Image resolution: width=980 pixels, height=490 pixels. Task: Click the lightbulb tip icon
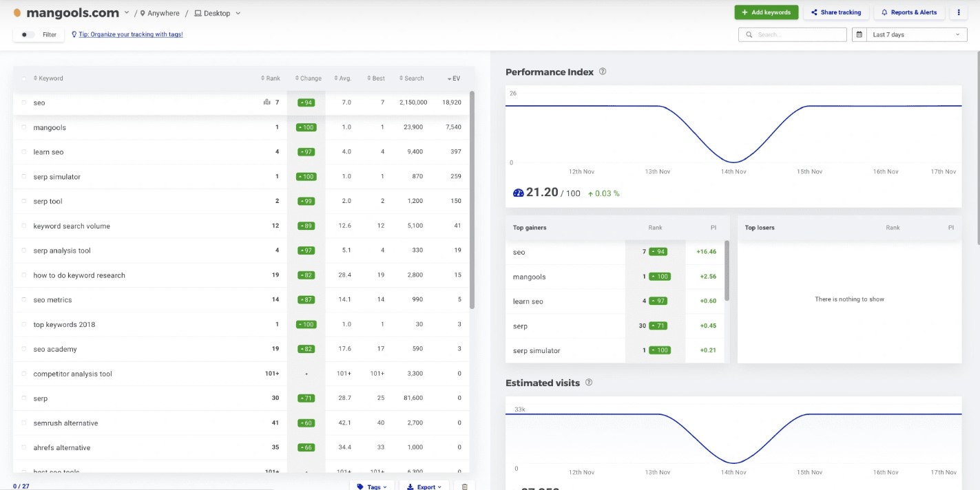point(74,34)
